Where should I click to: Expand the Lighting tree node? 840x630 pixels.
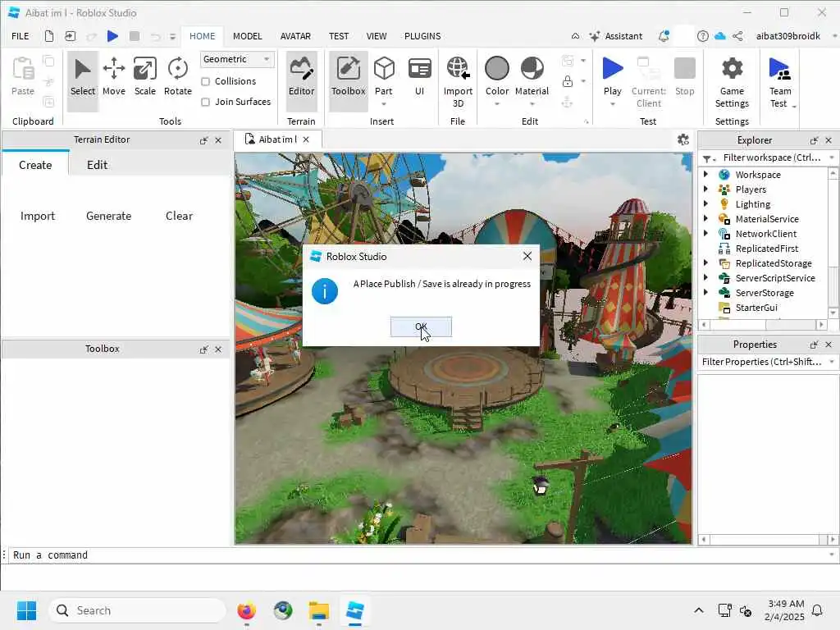(x=705, y=203)
